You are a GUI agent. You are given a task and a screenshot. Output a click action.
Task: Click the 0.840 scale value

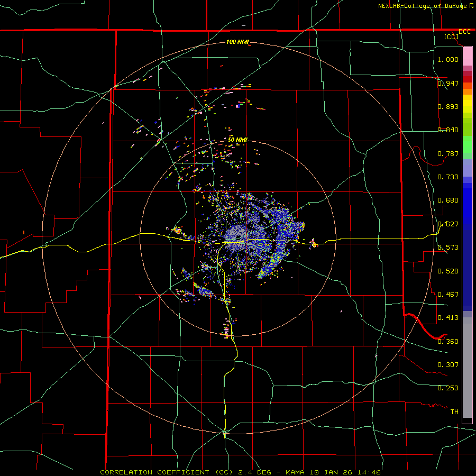click(448, 130)
